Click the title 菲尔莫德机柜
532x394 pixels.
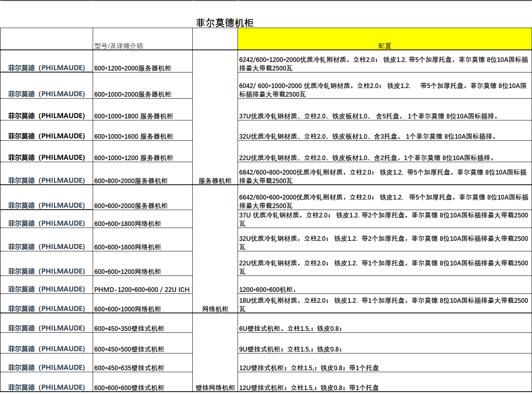pos(224,23)
